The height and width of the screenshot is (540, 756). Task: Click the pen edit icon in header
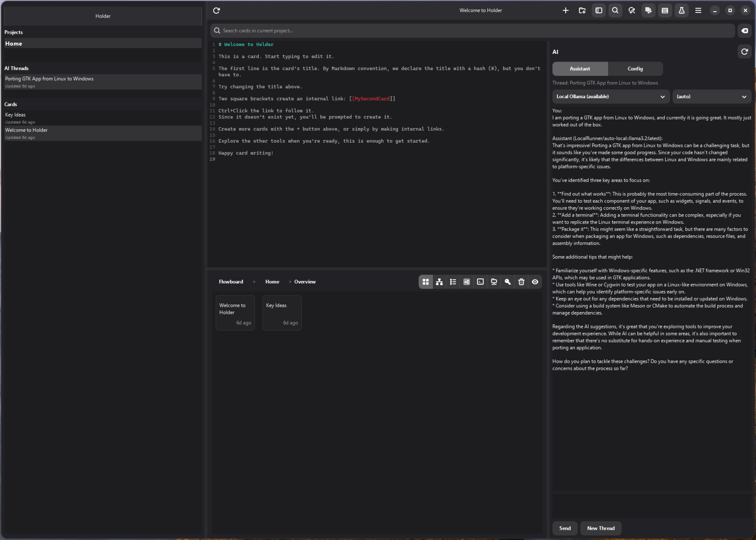pos(632,10)
